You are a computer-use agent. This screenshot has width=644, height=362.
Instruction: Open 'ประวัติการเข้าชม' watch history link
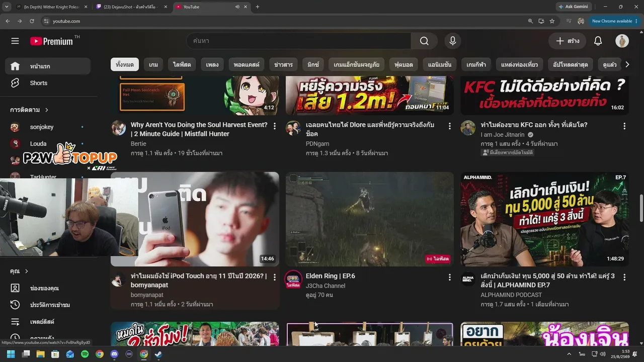48,305
